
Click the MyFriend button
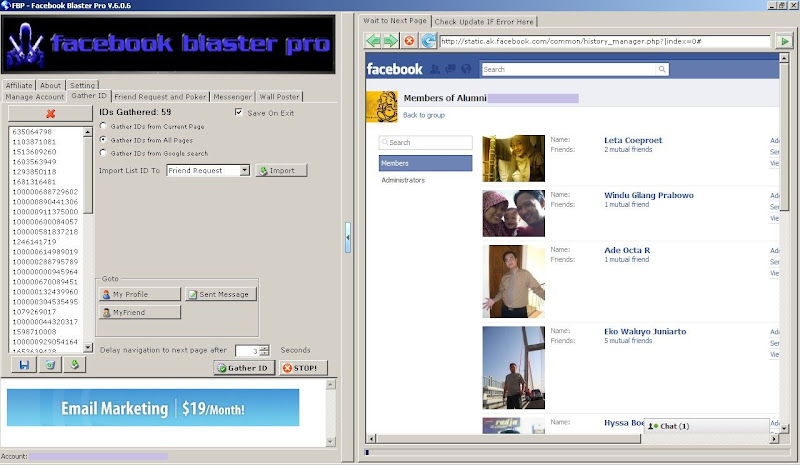tap(139, 312)
